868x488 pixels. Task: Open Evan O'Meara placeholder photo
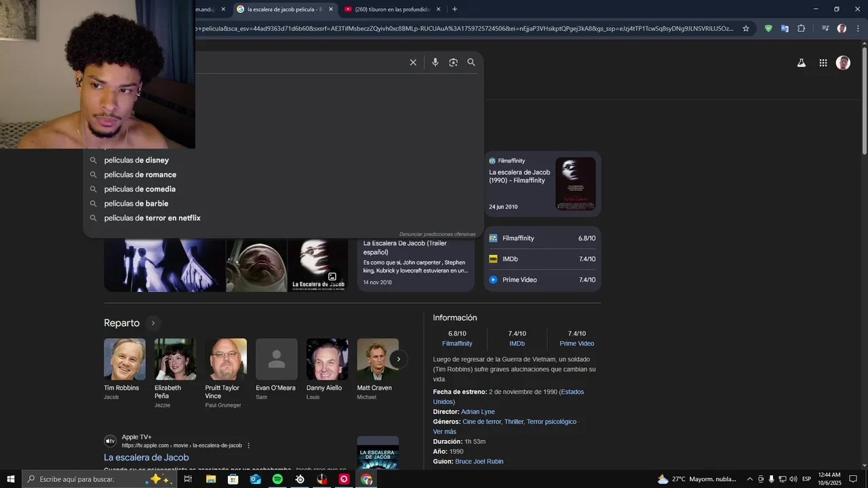277,359
